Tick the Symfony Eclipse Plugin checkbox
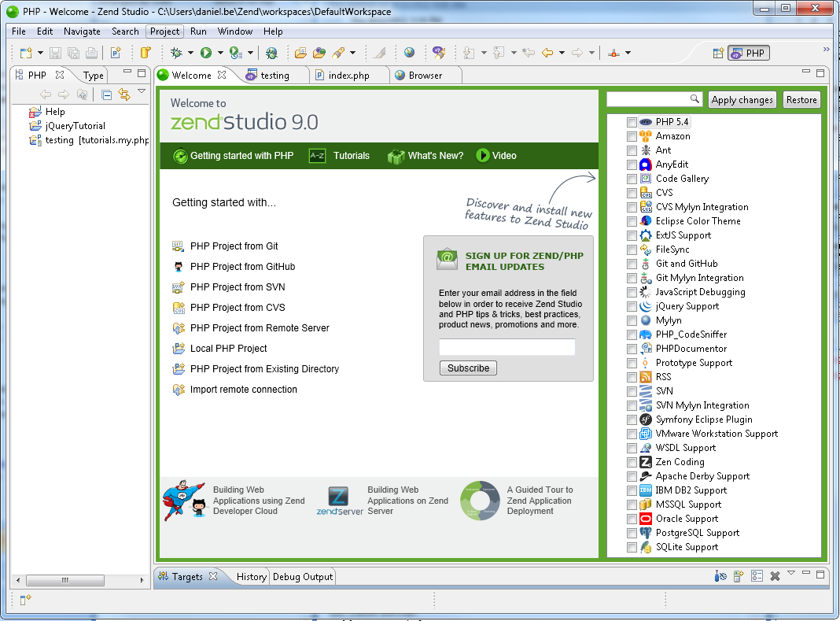The height and width of the screenshot is (621, 840). pos(632,420)
